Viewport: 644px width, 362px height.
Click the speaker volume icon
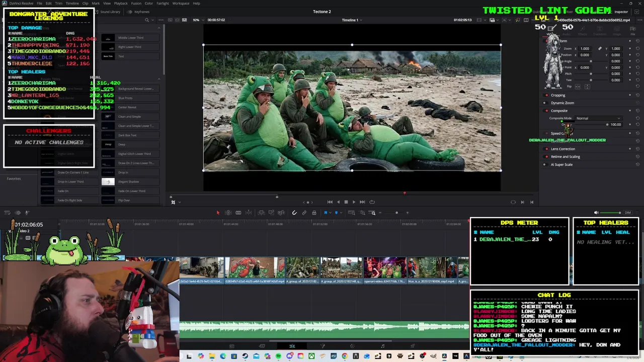coord(596,213)
